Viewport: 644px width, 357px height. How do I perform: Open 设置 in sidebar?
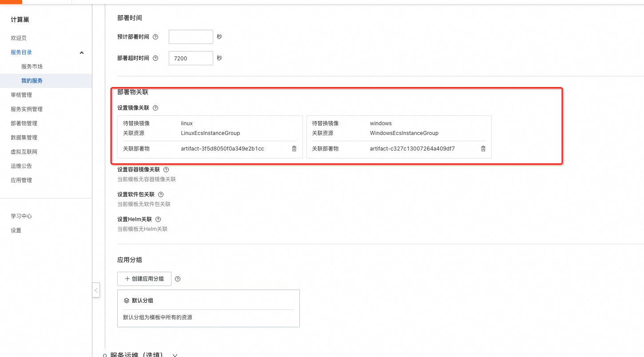tap(16, 230)
